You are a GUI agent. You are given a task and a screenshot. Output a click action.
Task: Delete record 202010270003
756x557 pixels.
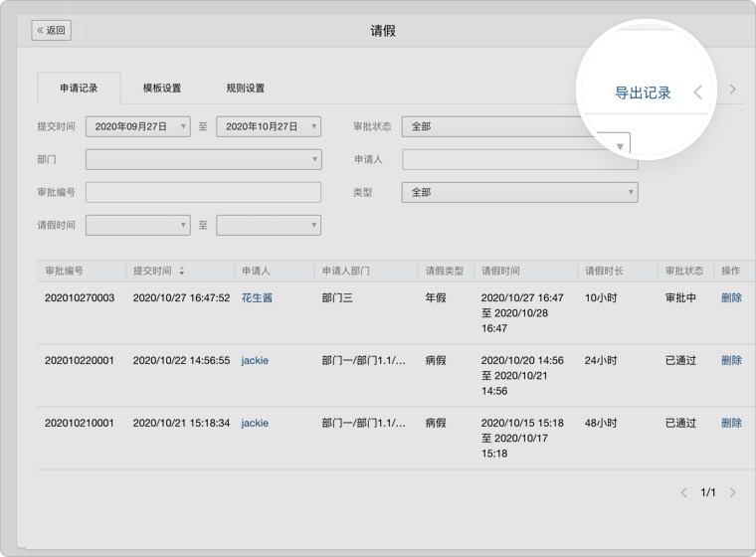731,298
